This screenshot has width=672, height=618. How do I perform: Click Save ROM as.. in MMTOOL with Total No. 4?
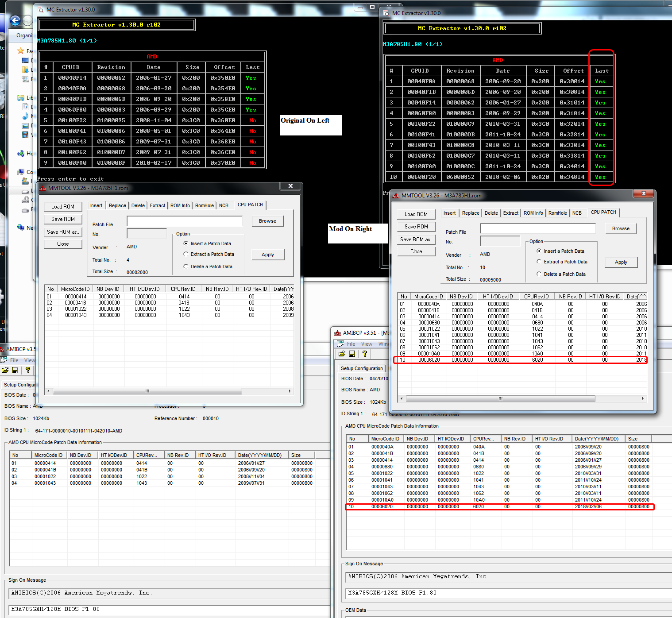coord(63,232)
